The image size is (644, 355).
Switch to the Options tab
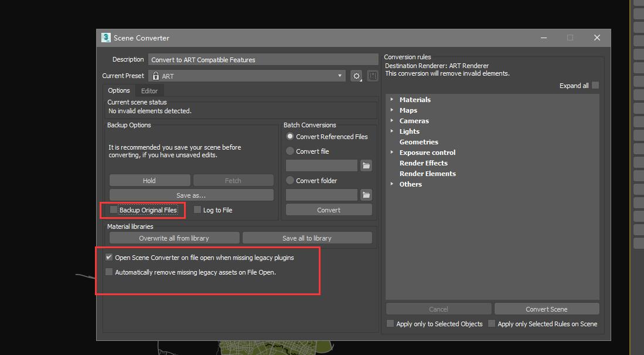(119, 90)
